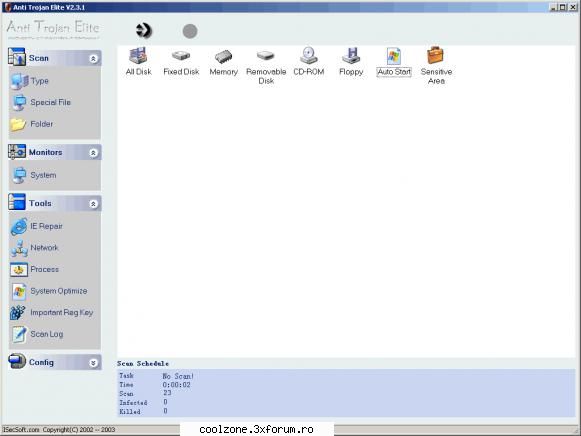Open Important Reg Key tool
The image size is (581, 436).
point(52,313)
